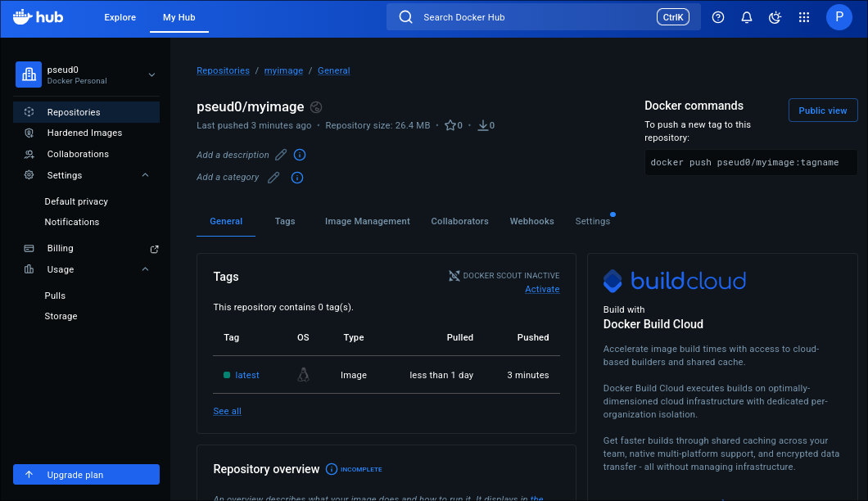
Task: Open the notifications bell icon
Action: (746, 17)
